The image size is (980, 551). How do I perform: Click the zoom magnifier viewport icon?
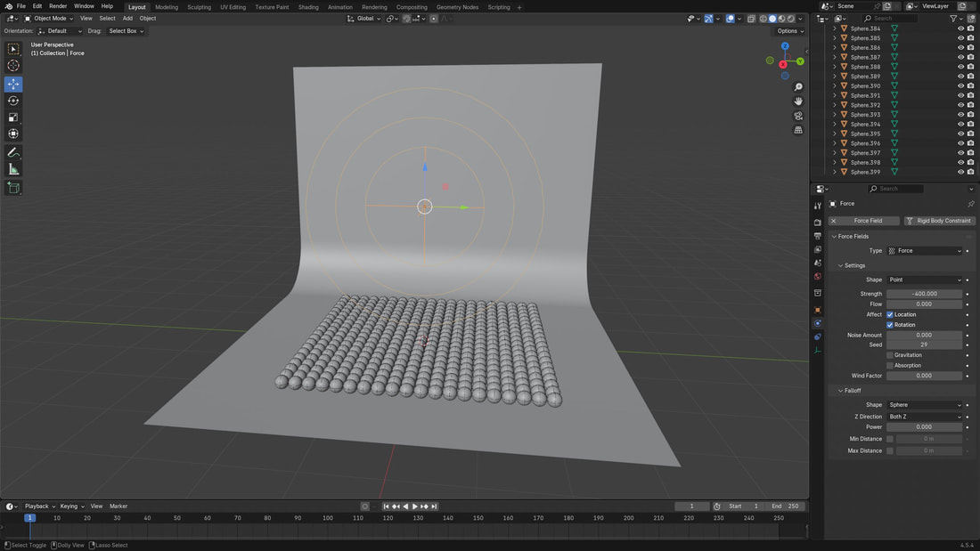coord(798,87)
